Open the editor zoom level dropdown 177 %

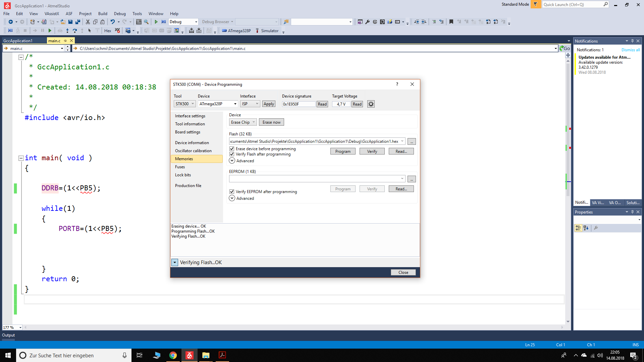20,327
